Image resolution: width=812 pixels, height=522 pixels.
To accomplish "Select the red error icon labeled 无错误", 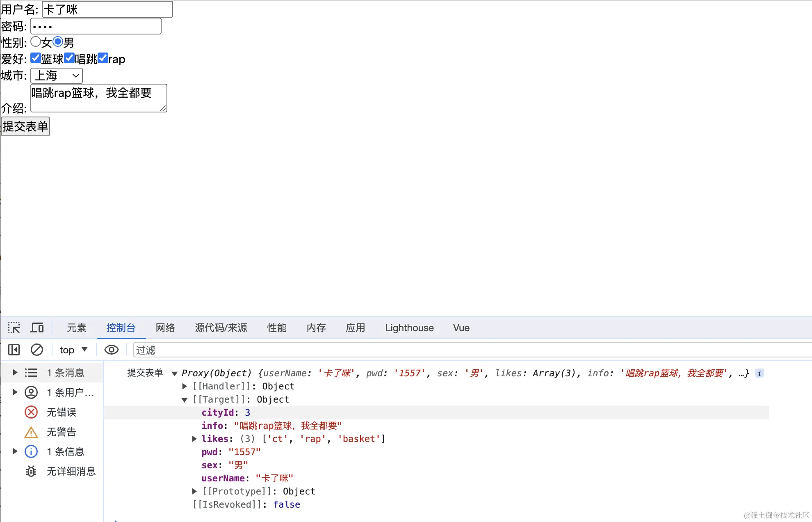I will pos(31,412).
